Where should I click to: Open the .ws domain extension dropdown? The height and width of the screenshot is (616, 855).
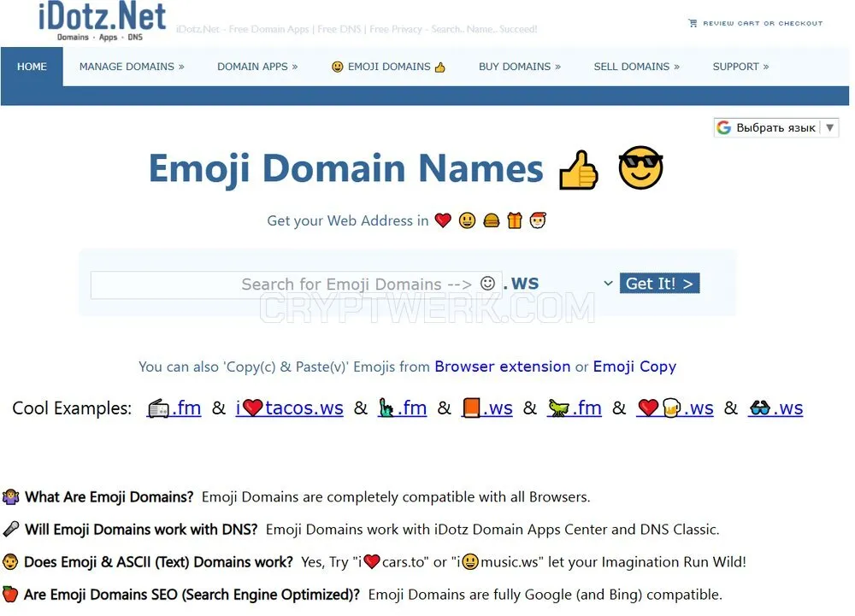tap(558, 283)
